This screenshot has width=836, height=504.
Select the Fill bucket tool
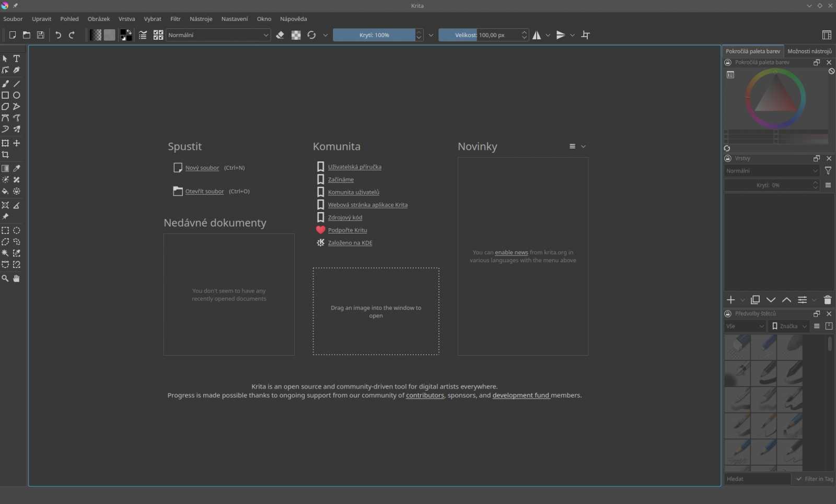[5, 191]
